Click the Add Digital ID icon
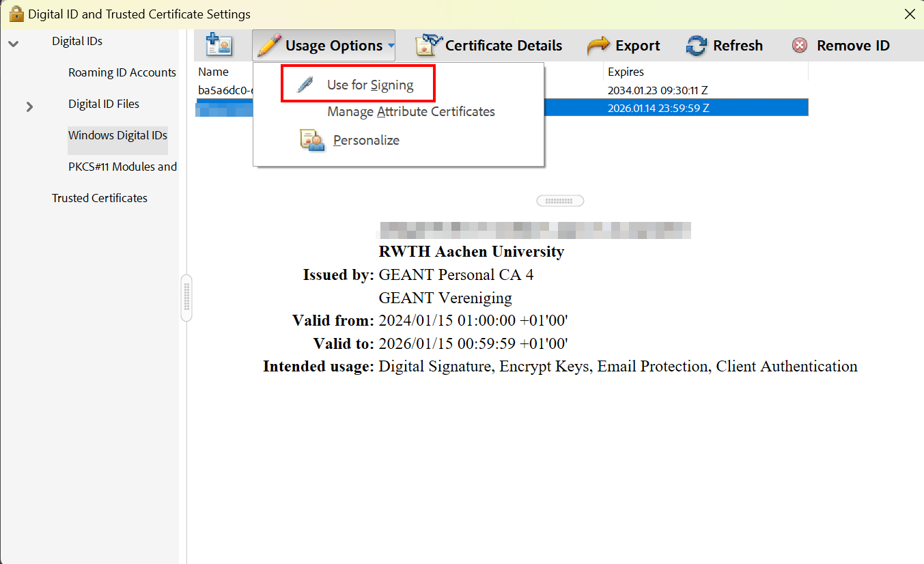The image size is (924, 564). point(219,45)
